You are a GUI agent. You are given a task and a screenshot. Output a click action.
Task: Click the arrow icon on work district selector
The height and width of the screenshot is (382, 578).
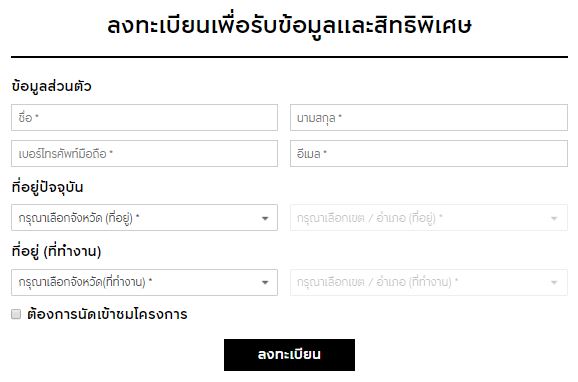point(554,283)
